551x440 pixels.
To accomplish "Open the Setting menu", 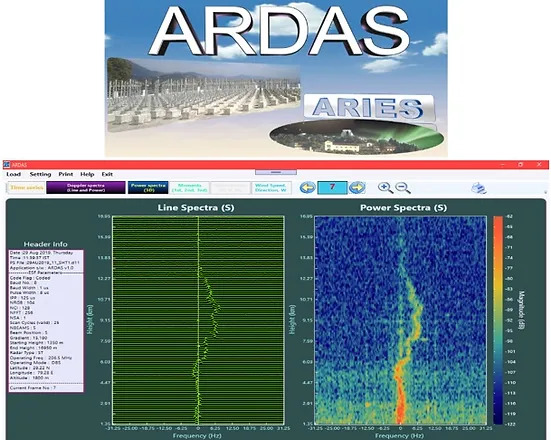I will pos(40,174).
